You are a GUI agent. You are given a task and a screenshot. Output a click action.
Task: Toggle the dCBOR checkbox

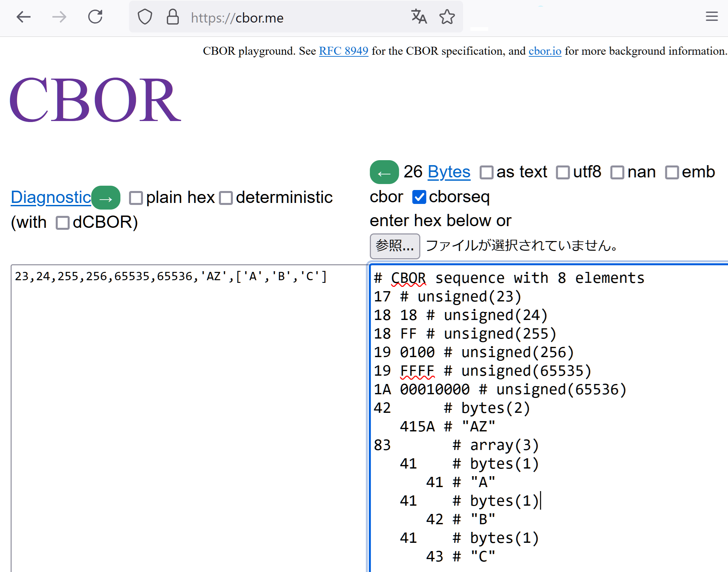63,223
